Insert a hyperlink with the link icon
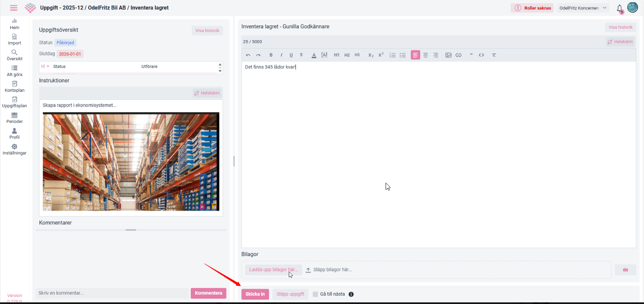Viewport: 644px width, 304px height. click(459, 55)
